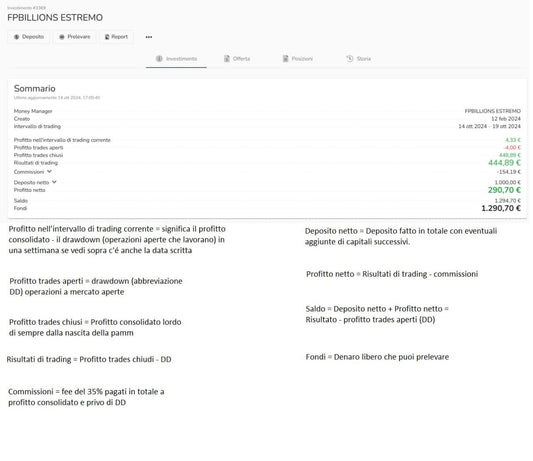
Task: Expand the Commissioni chevron
Action: coord(49,171)
